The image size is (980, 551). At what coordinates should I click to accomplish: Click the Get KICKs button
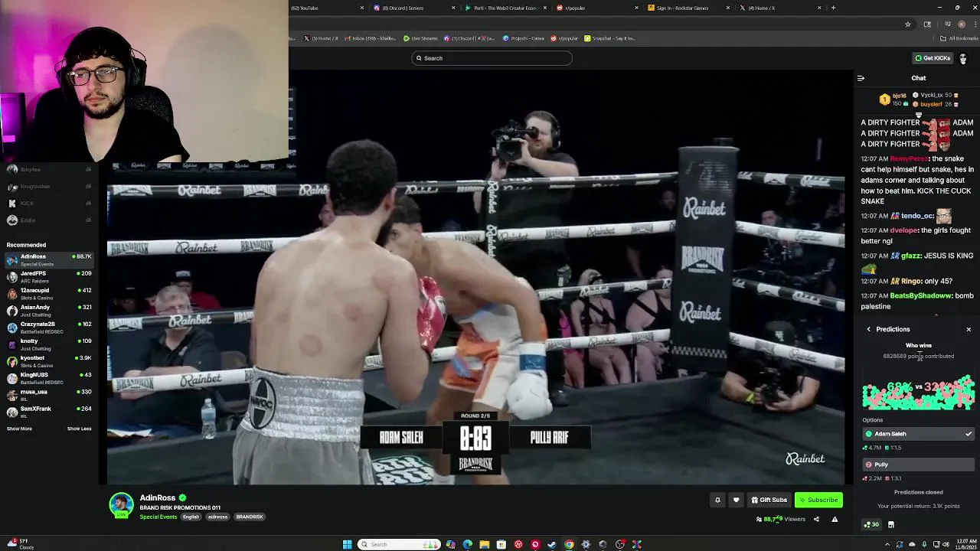point(933,58)
